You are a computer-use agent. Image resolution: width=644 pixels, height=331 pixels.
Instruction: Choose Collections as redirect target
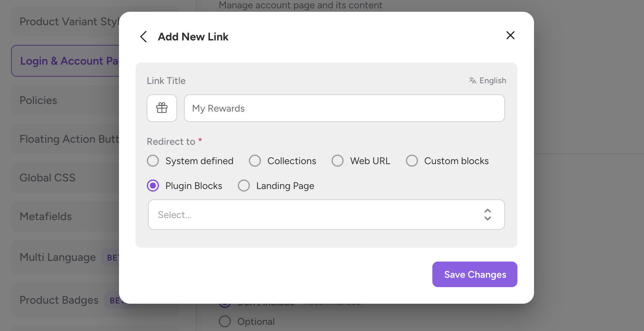tap(255, 161)
